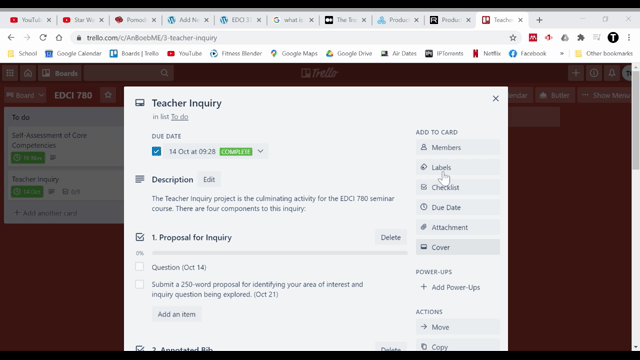Open the Attachment option

click(458, 227)
